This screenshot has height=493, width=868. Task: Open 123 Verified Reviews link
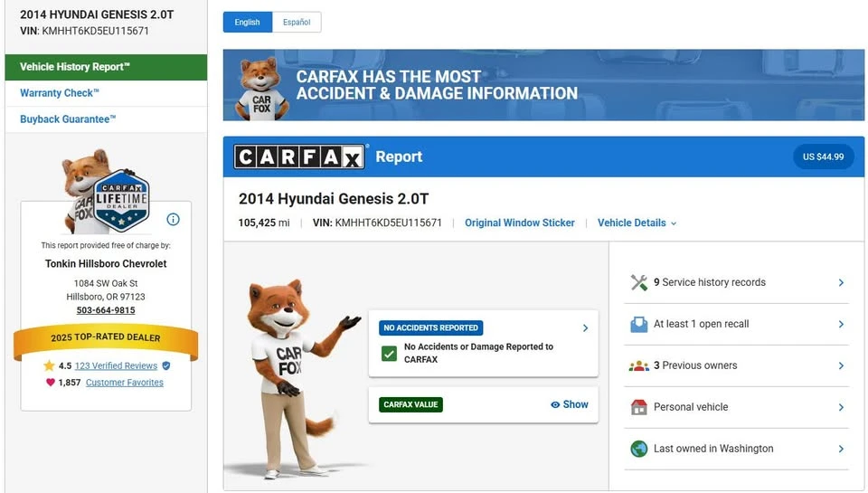pos(116,365)
